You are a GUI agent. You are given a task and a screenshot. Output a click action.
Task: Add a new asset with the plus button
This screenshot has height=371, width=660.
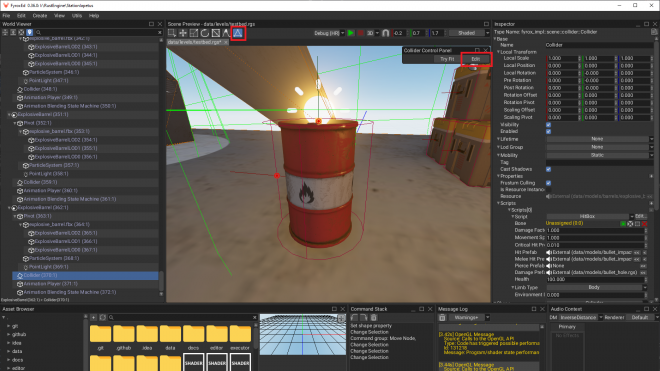(x=93, y=318)
